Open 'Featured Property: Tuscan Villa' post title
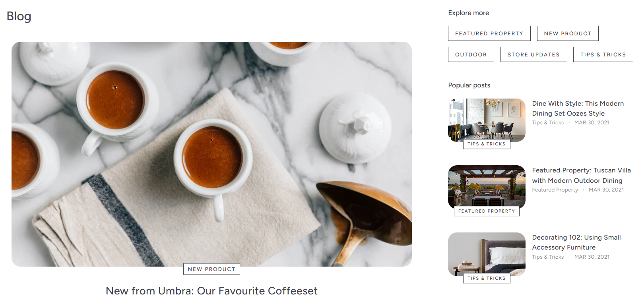The image size is (644, 300). coord(582,175)
